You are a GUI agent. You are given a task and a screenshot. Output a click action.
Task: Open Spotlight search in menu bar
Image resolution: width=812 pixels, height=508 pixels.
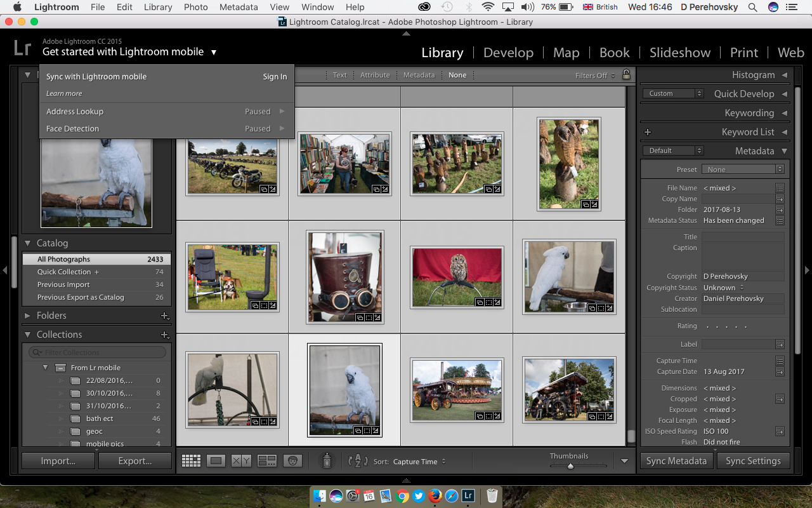752,7
